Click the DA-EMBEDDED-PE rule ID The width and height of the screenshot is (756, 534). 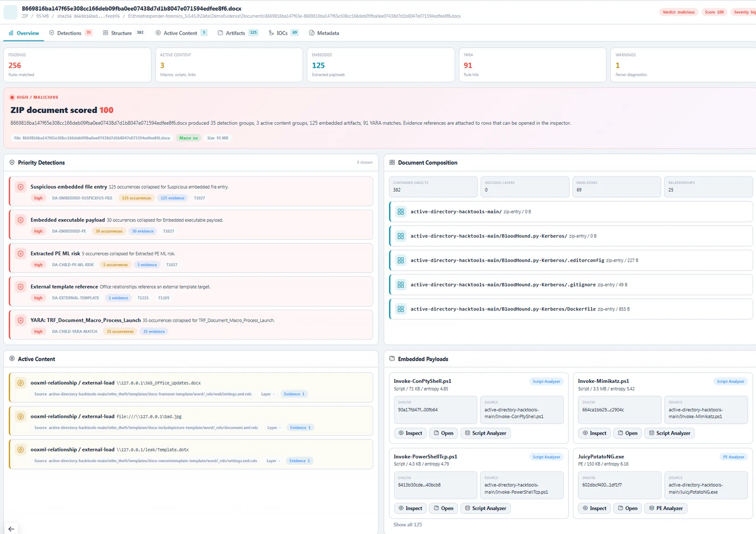coord(69,231)
